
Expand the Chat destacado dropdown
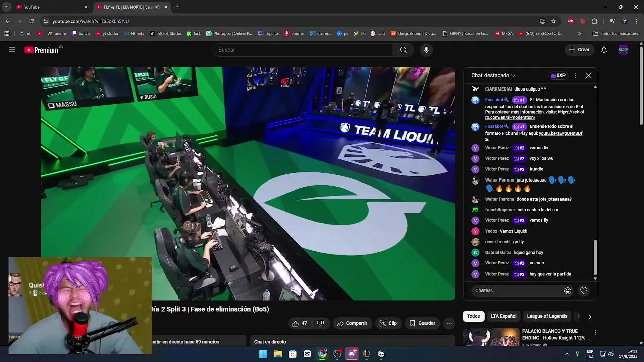(x=493, y=75)
